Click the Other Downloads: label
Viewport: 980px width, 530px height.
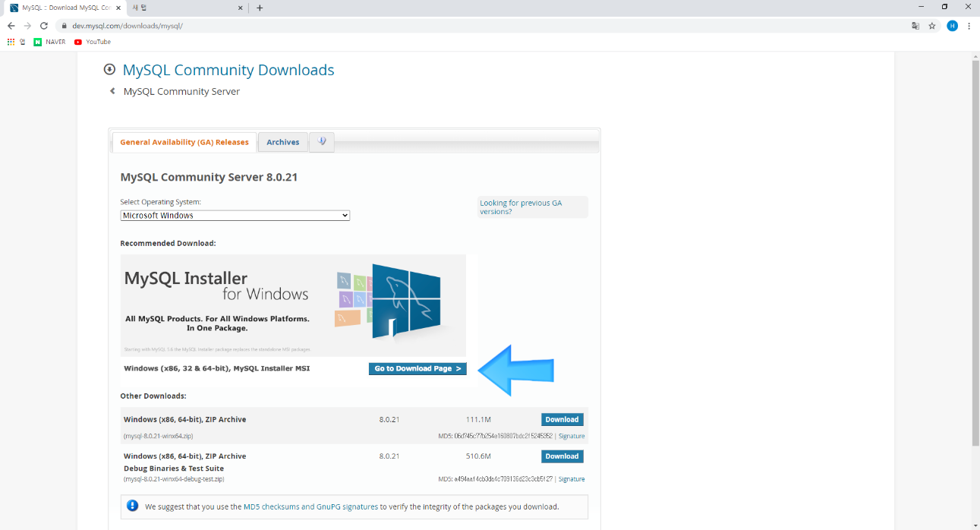(x=153, y=396)
